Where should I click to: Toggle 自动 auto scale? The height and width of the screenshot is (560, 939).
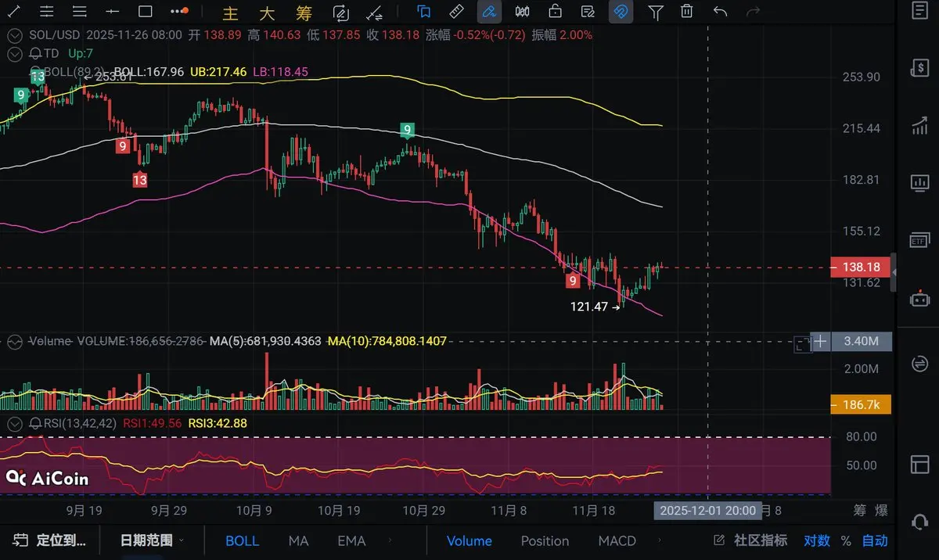875,540
